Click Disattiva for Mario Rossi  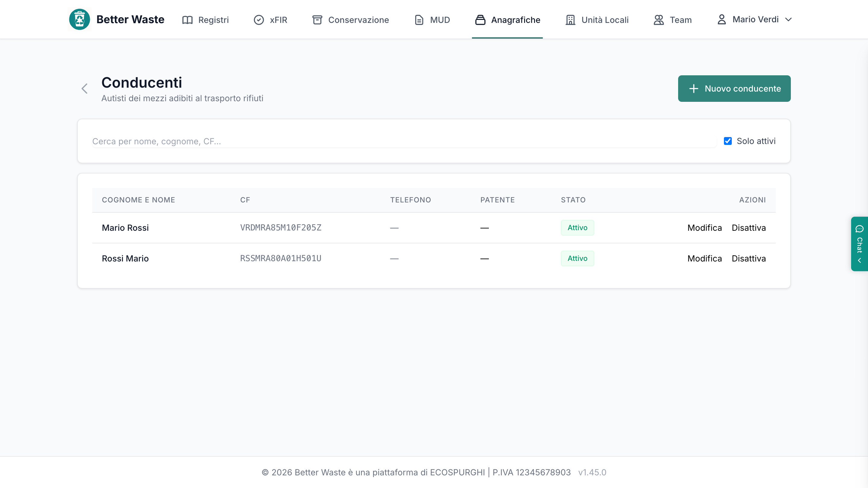point(748,228)
